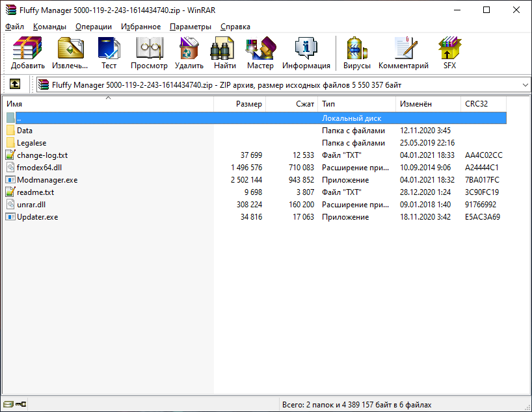Open the Файл menu
Viewport: 532px width, 412px height.
tap(14, 27)
